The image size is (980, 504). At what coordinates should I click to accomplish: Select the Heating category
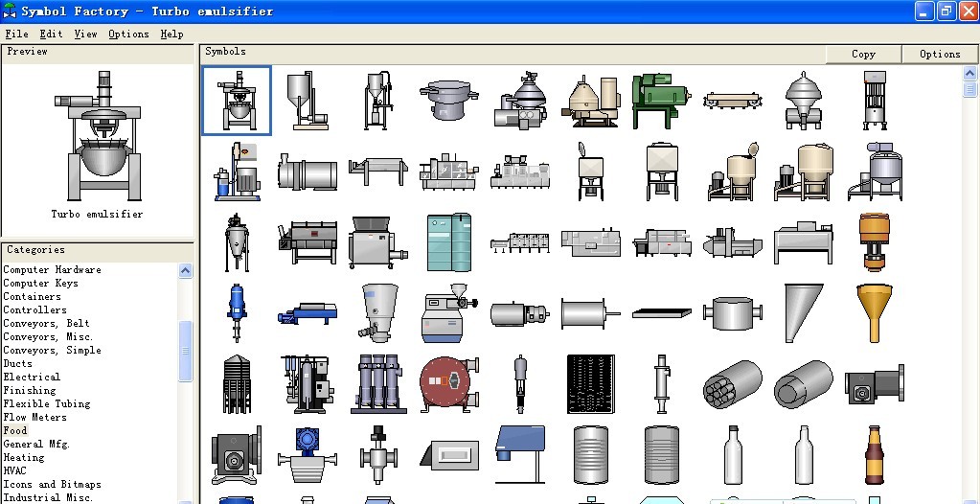[24, 457]
